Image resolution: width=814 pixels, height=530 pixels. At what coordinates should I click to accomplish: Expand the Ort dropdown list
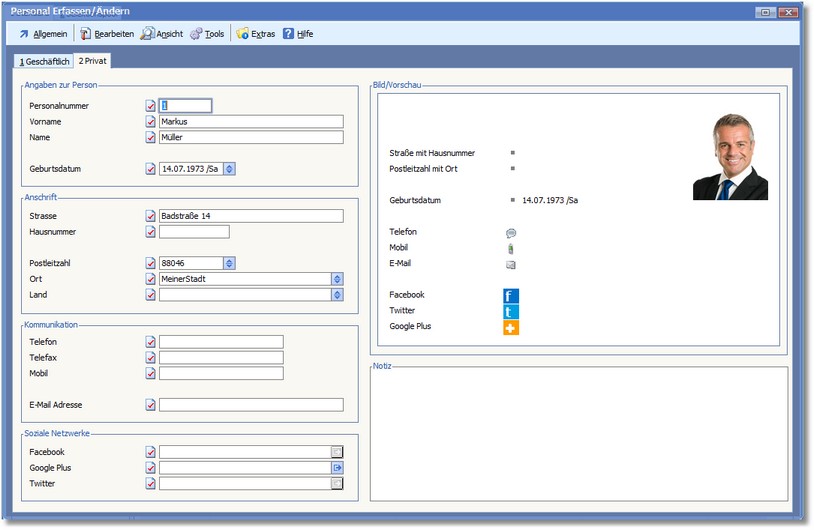[x=337, y=279]
